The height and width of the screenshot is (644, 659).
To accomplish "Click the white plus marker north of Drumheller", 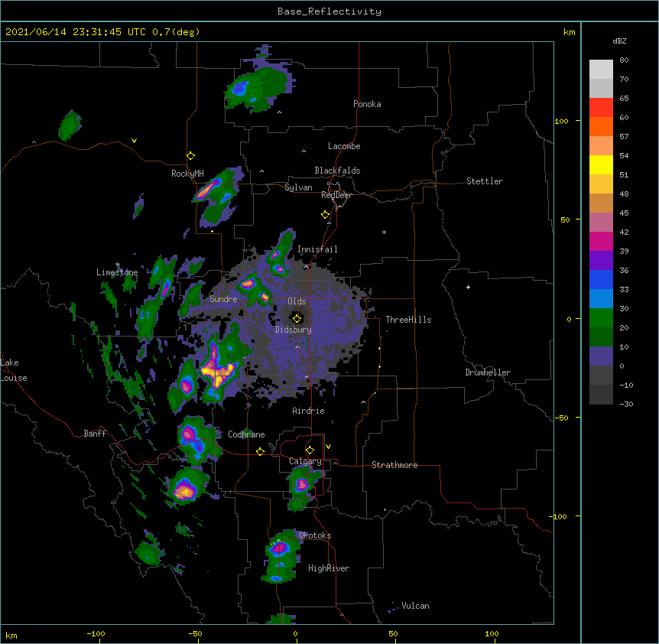I will coord(468,287).
